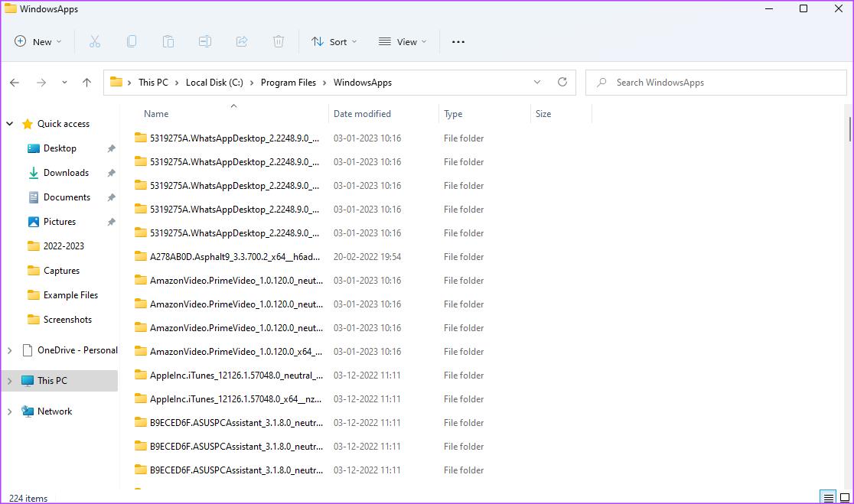Refresh the WindowsApps folder view
Image resolution: width=854 pixels, height=504 pixels.
tap(562, 82)
